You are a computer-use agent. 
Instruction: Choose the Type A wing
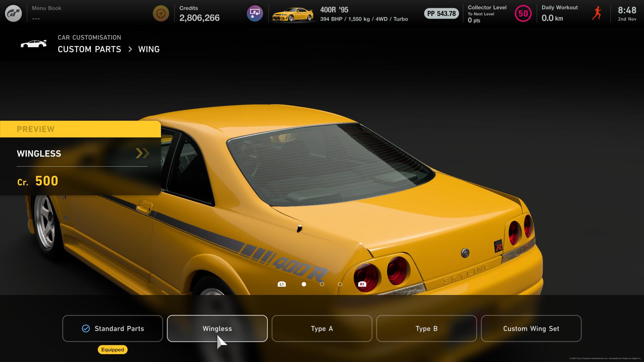tap(322, 328)
